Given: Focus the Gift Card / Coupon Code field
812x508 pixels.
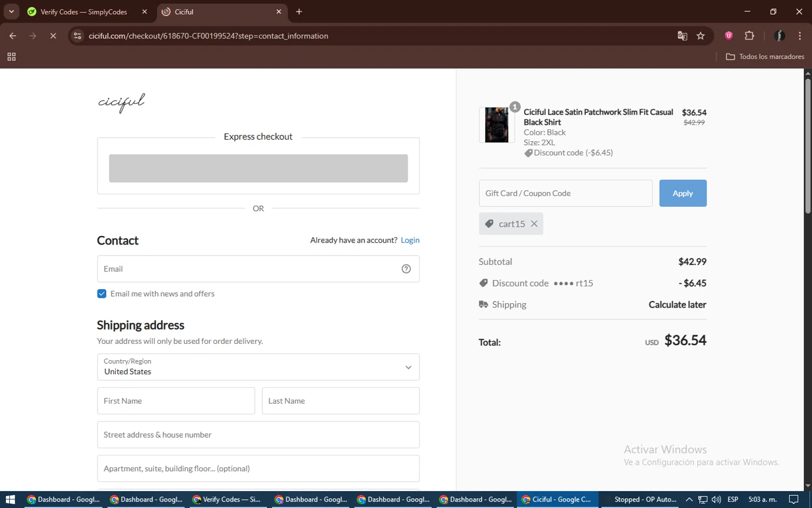Looking at the screenshot, I should (x=566, y=193).
